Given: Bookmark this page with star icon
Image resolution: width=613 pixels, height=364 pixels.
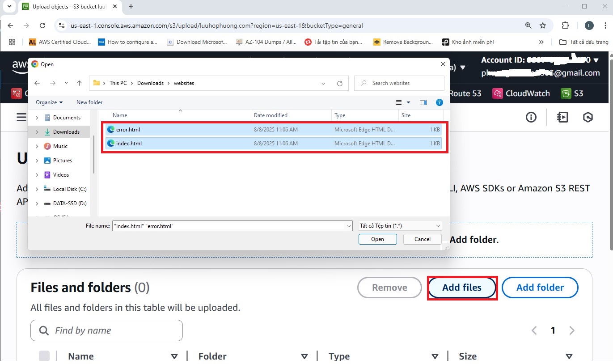Looking at the screenshot, I should point(543,25).
